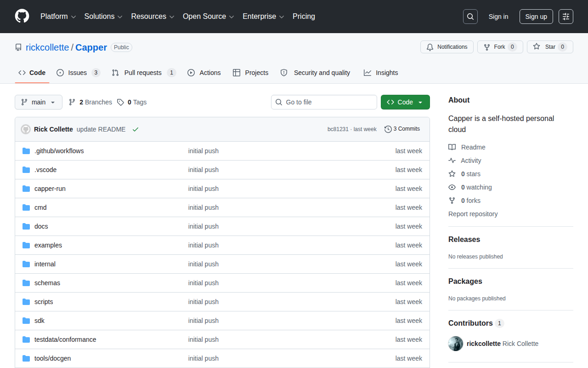Open the 3 Commits history link
This screenshot has width=588, height=368.
point(402,129)
